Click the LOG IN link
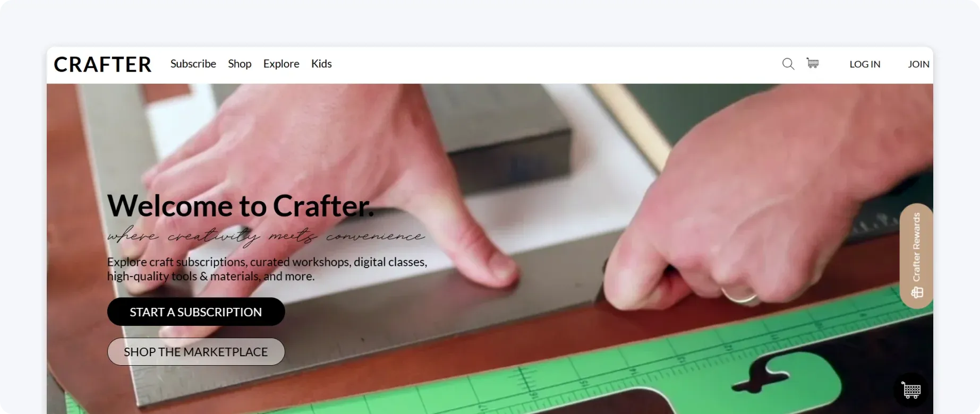The image size is (980, 414). [865, 64]
